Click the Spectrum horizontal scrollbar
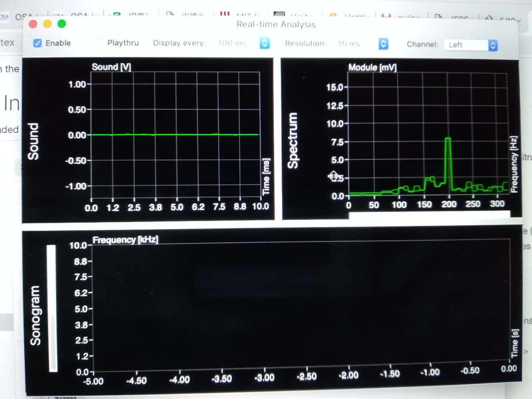The height and width of the screenshot is (399, 532). 429,215
